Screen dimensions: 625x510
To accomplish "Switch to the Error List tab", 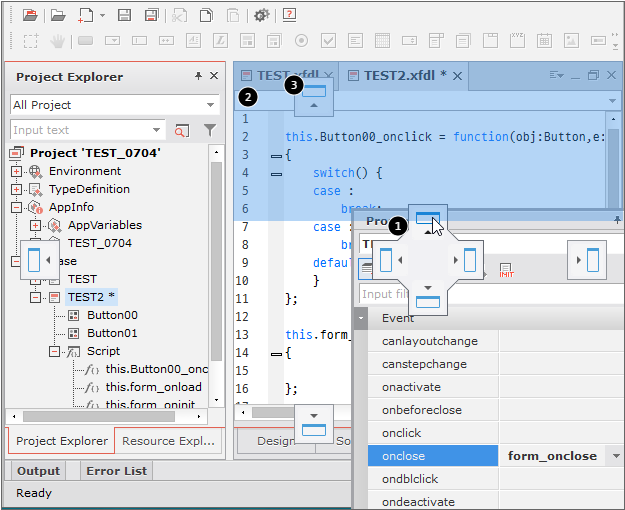I will click(116, 471).
